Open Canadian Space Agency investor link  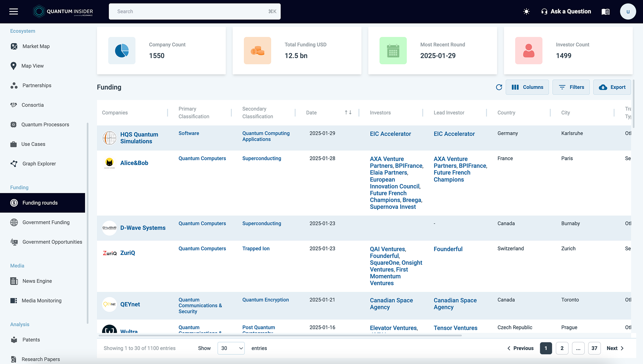click(x=391, y=304)
